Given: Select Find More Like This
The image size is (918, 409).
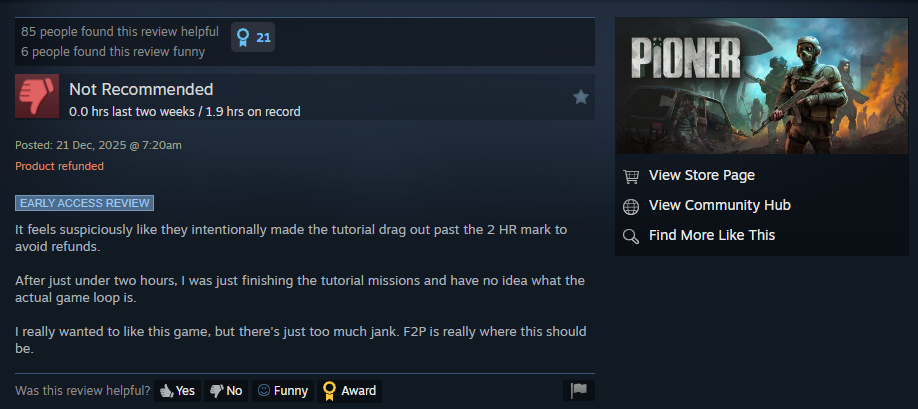Looking at the screenshot, I should (x=712, y=235).
